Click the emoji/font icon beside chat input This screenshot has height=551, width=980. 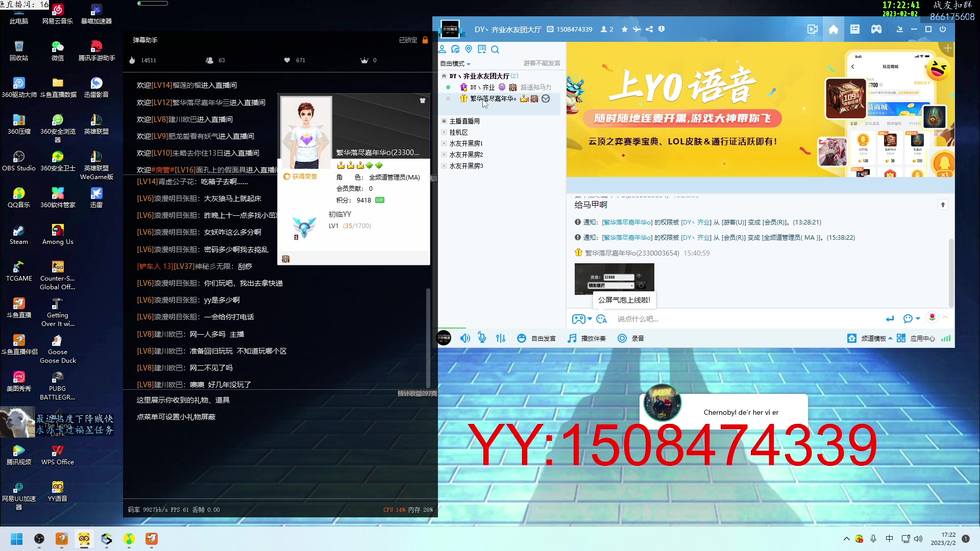pos(601,319)
